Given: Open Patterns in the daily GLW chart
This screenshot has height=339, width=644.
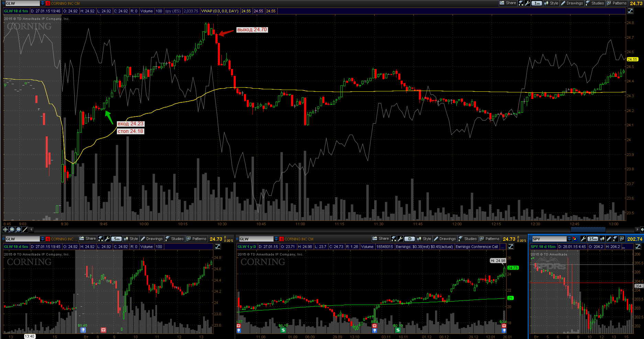Looking at the screenshot, I should 489,239.
